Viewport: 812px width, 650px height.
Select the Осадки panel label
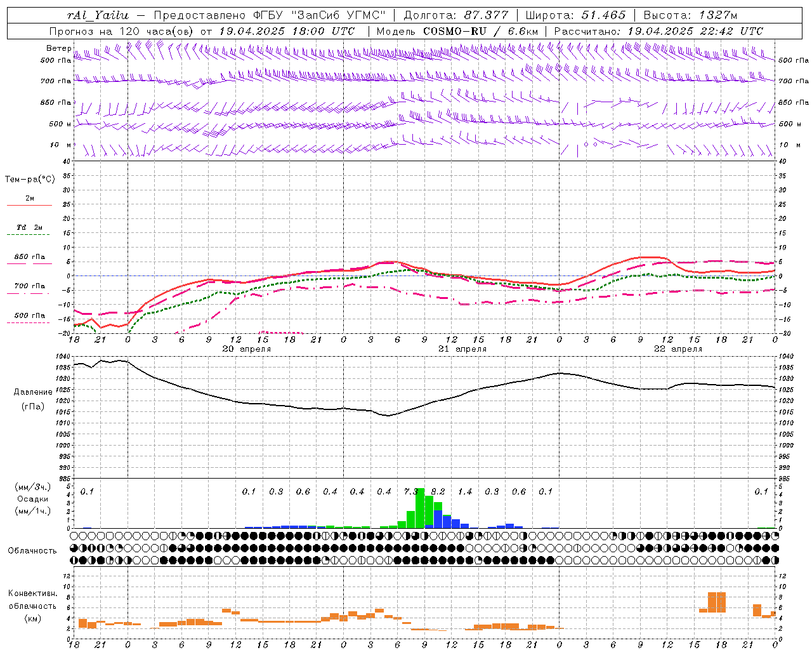click(32, 499)
